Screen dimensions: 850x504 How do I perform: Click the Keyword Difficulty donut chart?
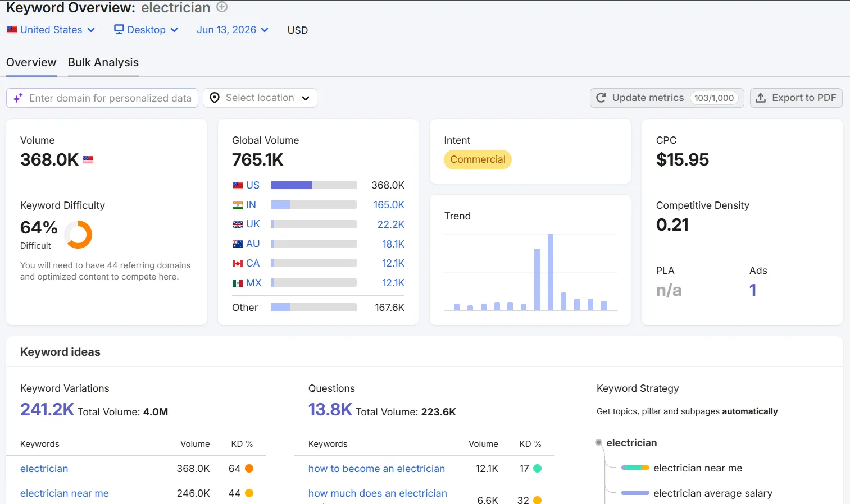[78, 234]
